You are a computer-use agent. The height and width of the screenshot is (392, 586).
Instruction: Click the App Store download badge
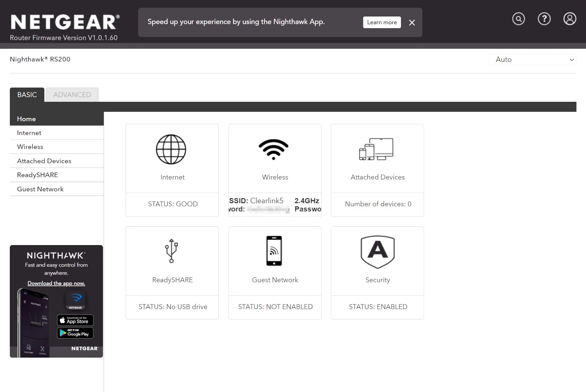(x=75, y=320)
